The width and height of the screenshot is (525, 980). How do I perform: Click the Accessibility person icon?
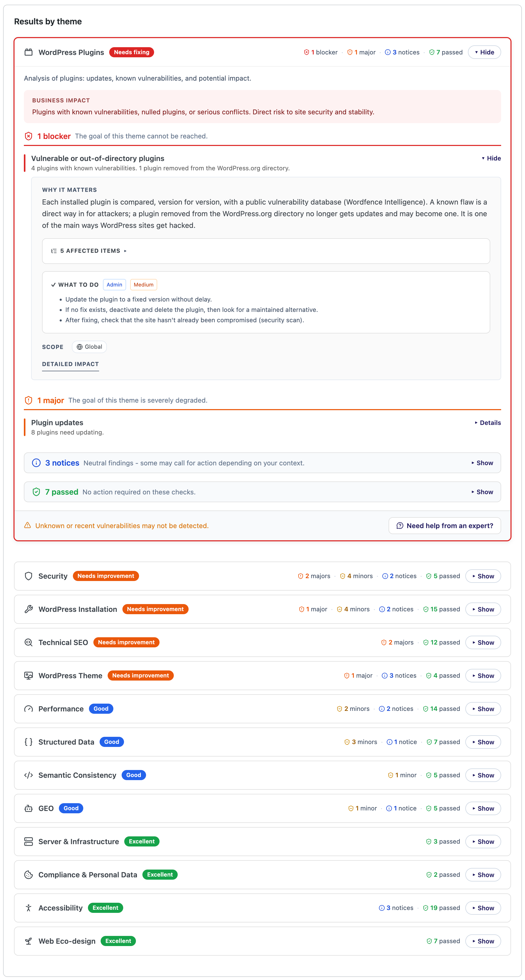pos(29,908)
